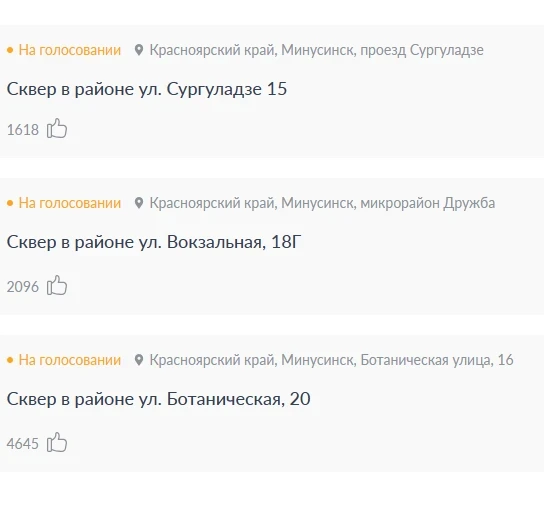Like the Сургуладзе 15 park with thumbs-up

pos(57,128)
